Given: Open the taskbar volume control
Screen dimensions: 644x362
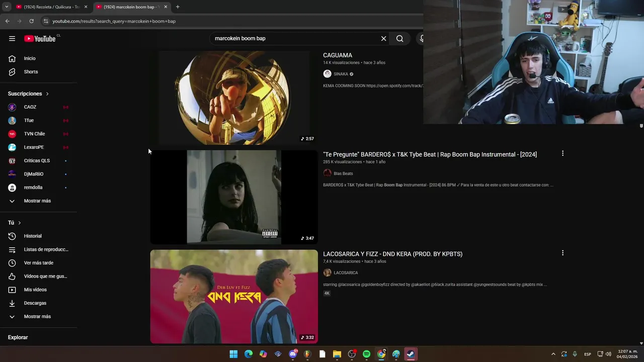Looking at the screenshot, I should pyautogui.click(x=608, y=354).
